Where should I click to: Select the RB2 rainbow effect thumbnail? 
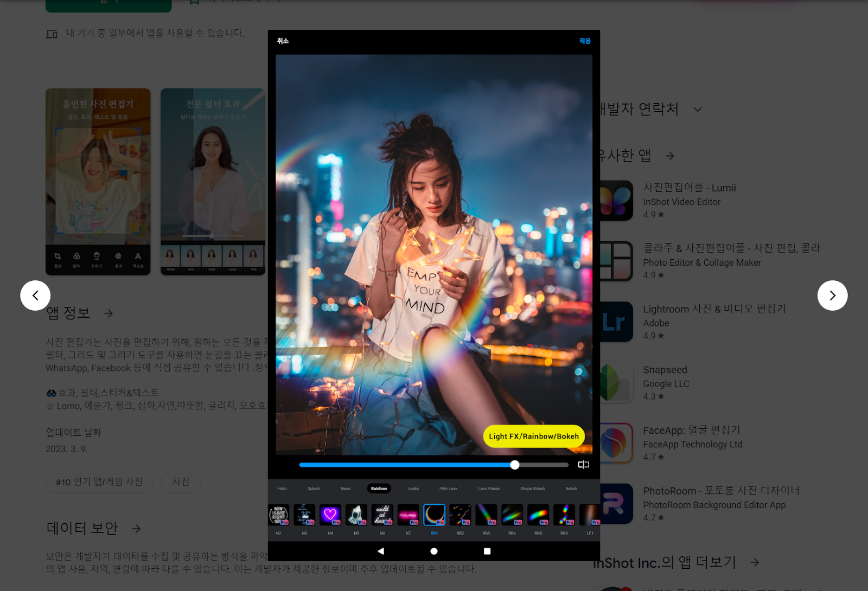[x=460, y=515]
